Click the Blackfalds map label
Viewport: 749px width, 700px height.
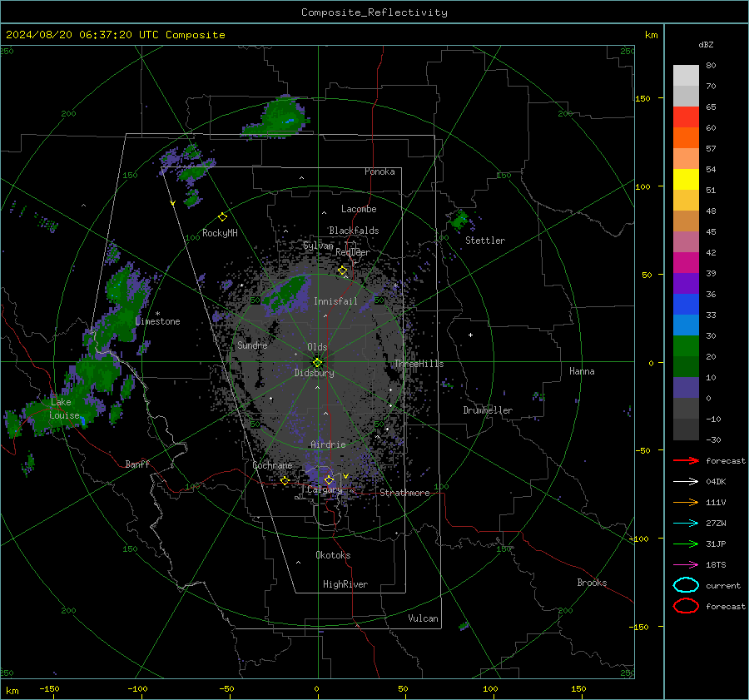coord(354,231)
